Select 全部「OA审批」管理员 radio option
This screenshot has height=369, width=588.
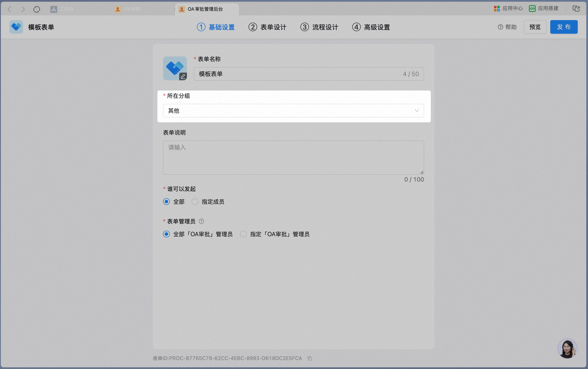click(x=166, y=234)
